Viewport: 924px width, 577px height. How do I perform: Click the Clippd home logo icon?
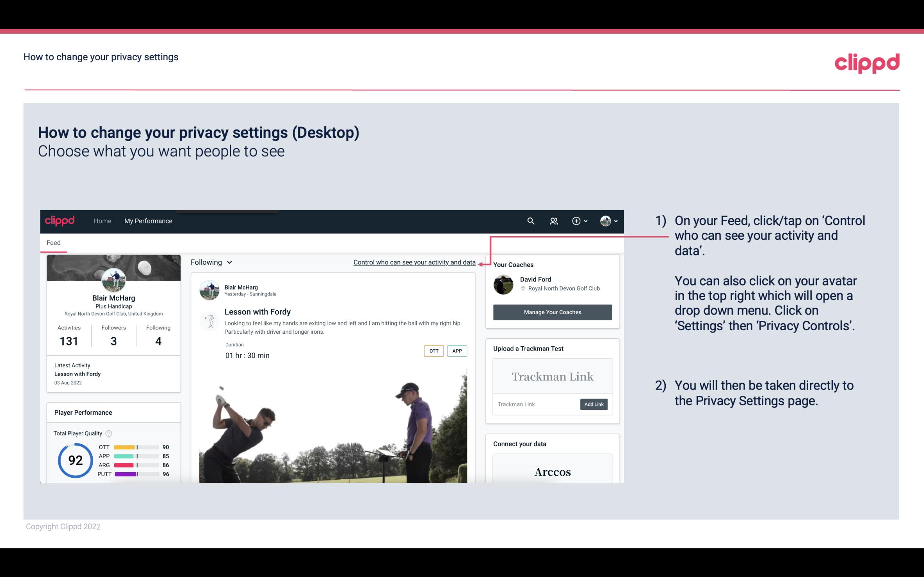coord(61,221)
